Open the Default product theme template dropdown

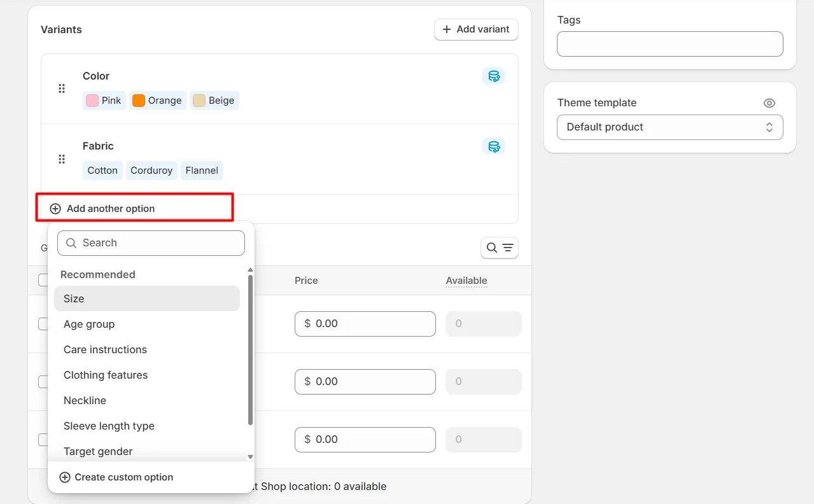(x=670, y=127)
